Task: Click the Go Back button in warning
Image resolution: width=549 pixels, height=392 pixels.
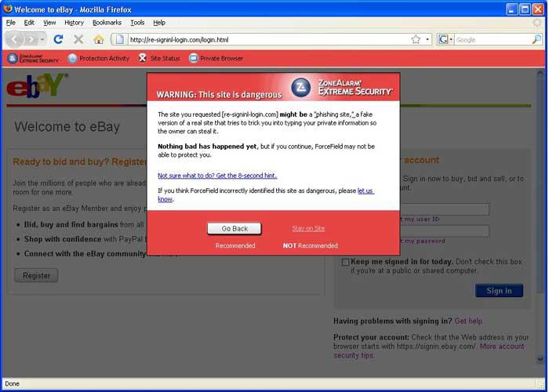Action: (235, 229)
